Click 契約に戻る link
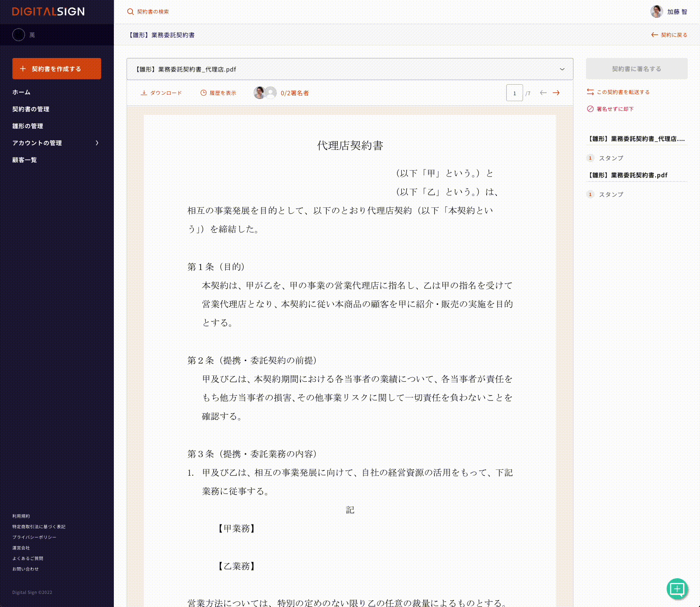Screen dimensions: 700x607 click(x=670, y=35)
